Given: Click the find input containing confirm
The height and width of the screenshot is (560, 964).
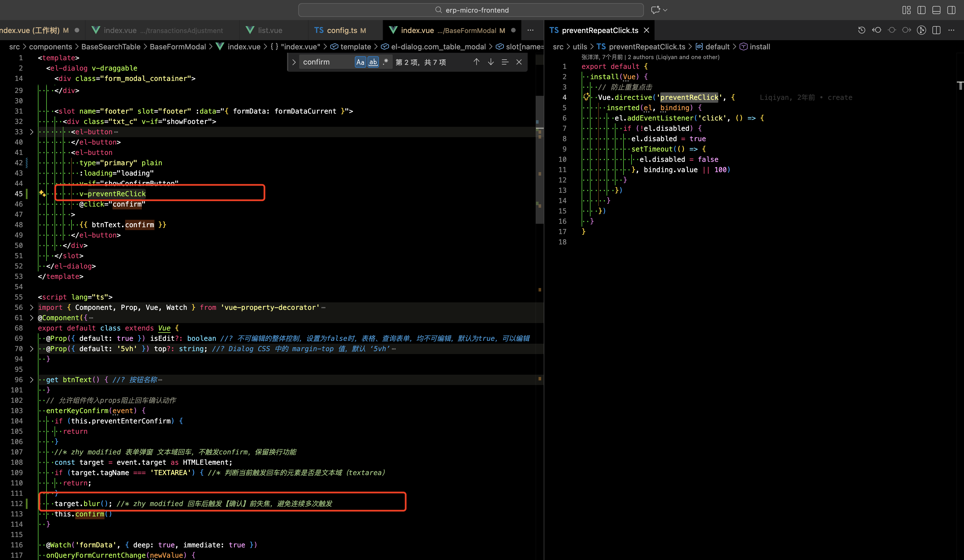Looking at the screenshot, I should click(325, 62).
